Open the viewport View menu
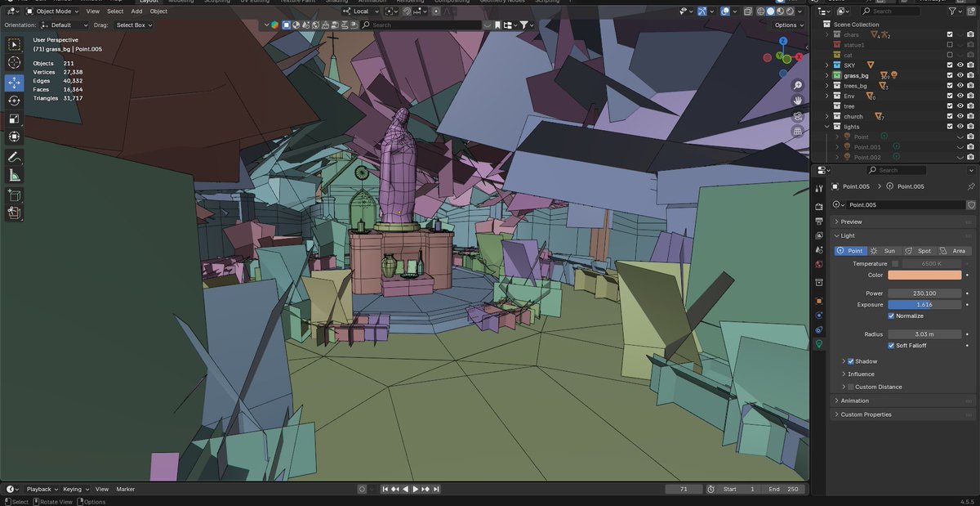The image size is (980, 506). 93,11
